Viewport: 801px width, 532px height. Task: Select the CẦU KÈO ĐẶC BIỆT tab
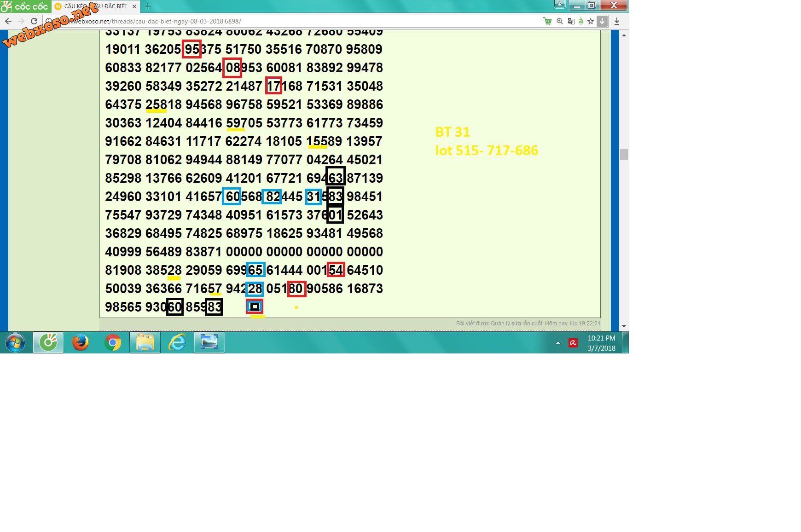[96, 6]
